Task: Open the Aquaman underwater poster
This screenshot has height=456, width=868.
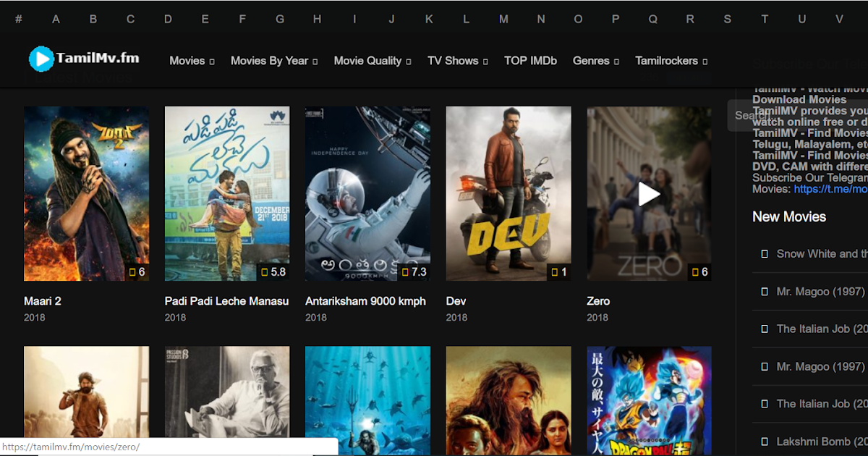Action: pyautogui.click(x=367, y=401)
